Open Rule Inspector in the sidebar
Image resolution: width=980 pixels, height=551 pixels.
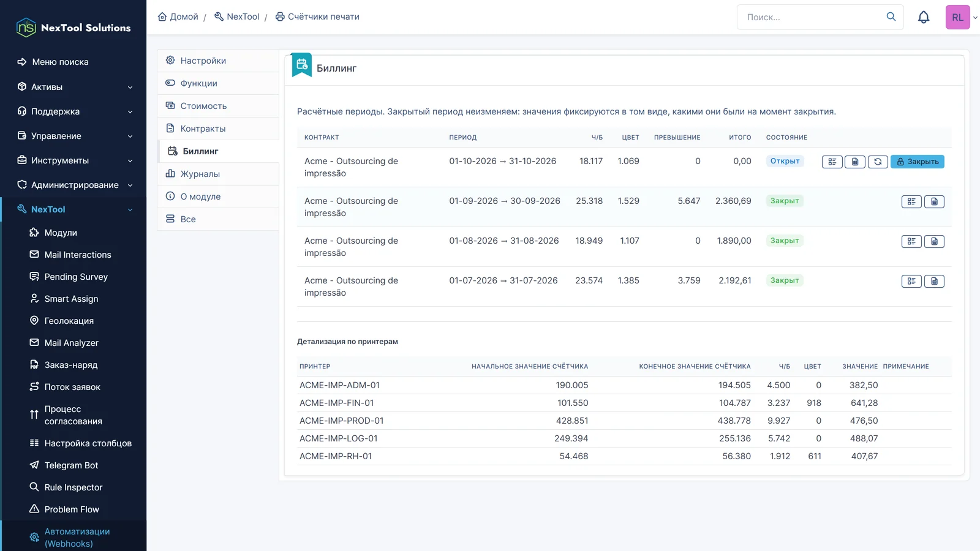point(73,487)
